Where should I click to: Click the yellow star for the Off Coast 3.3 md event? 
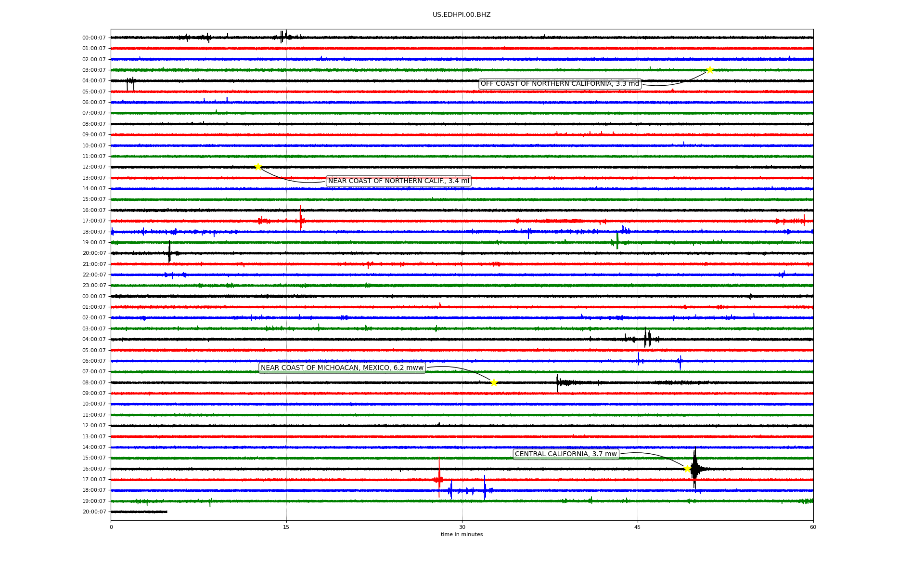point(709,70)
